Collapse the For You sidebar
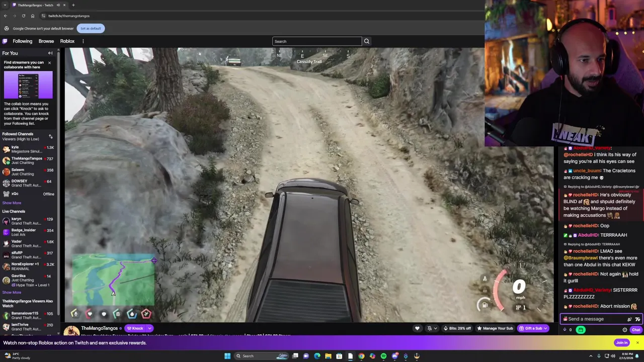The image size is (644, 362). coord(50,53)
